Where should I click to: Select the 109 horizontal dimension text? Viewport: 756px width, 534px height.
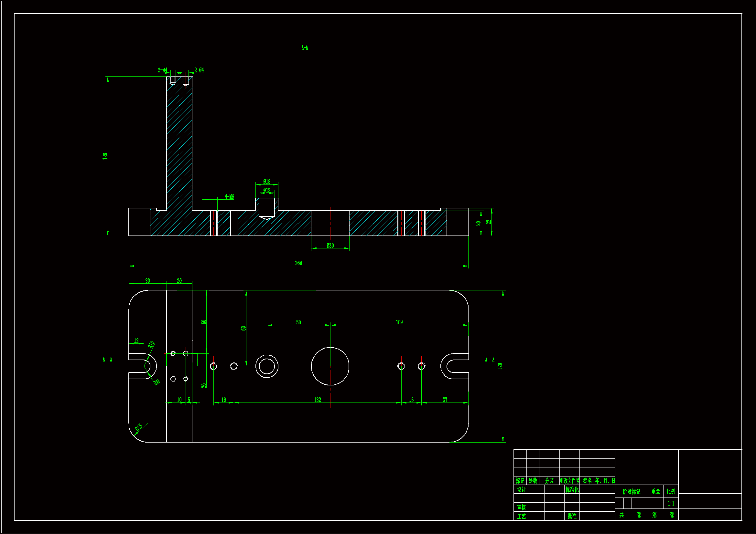point(399,322)
